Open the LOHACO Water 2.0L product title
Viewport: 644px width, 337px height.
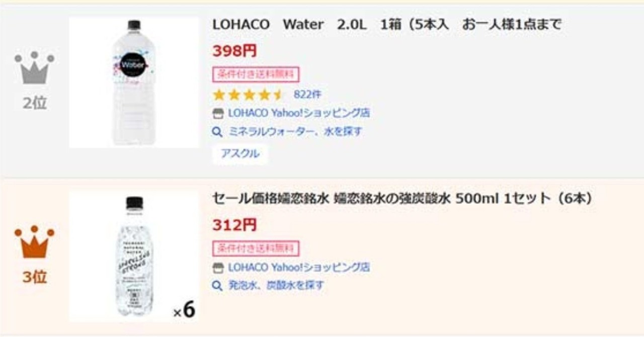(x=387, y=25)
